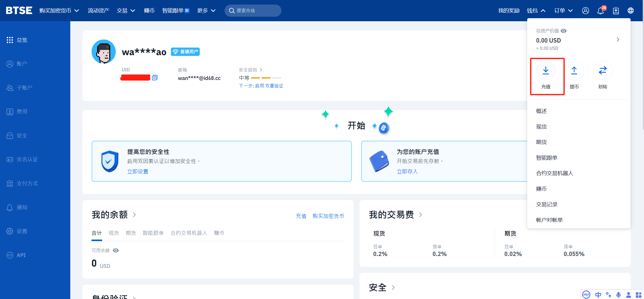Open the 订单 orders dropdown
644x299 pixels.
563,11
